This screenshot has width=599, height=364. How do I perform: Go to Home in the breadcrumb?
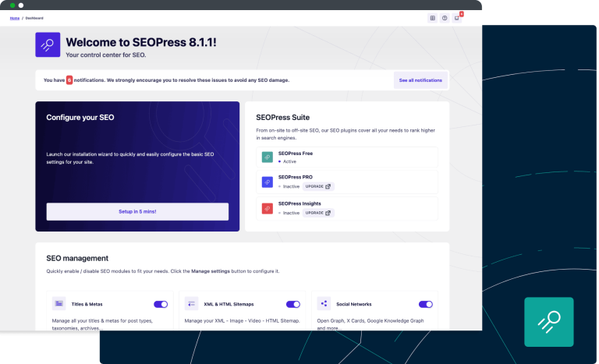(15, 18)
